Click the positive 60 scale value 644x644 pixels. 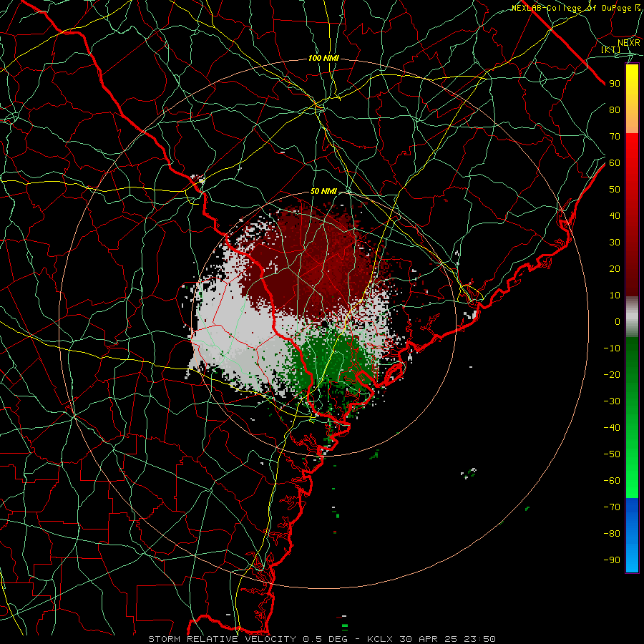(x=615, y=162)
